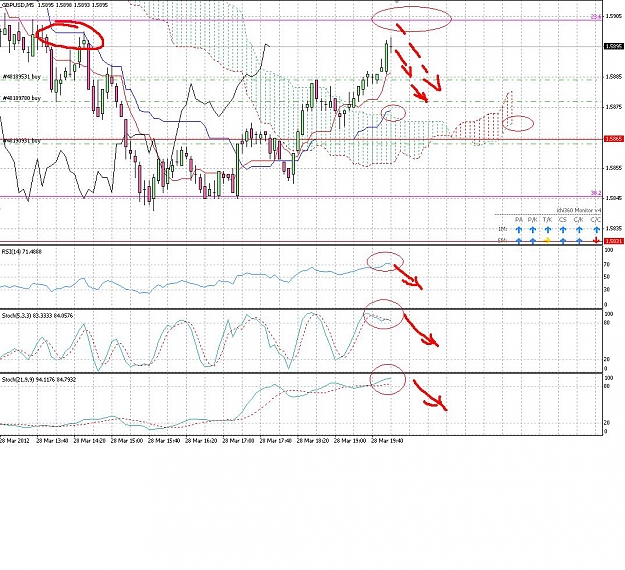Click the 38.2 Fibonacci level label
The image size is (625, 570).
(x=596, y=193)
